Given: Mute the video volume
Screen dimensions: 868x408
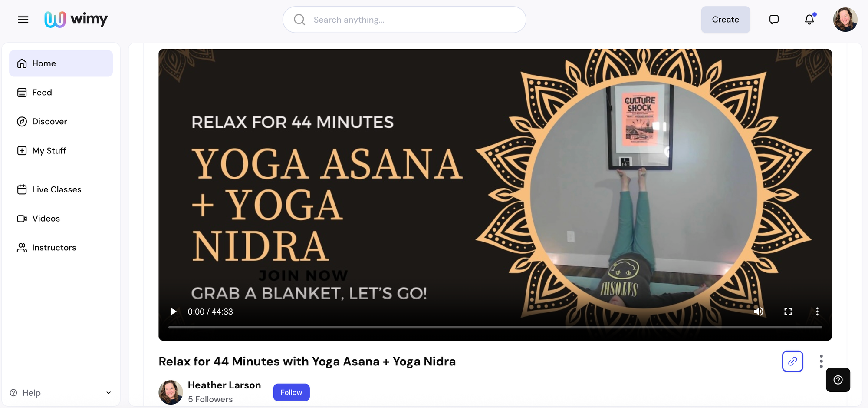Looking at the screenshot, I should [759, 312].
